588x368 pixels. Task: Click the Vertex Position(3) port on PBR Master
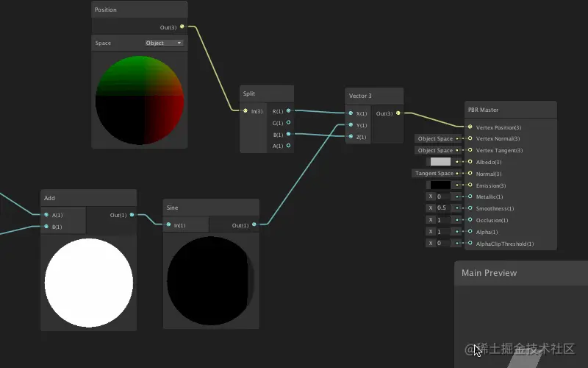pyautogui.click(x=470, y=127)
